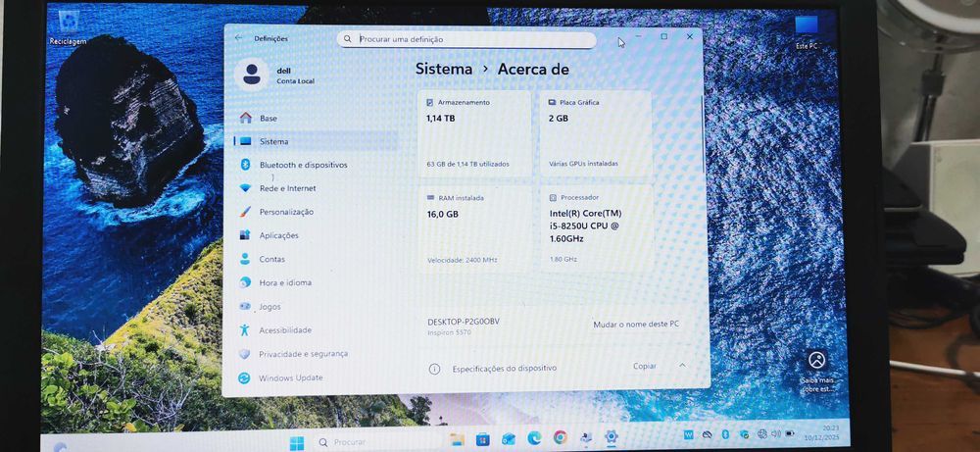Click the search field 'Procurar uma definição'

click(x=466, y=39)
